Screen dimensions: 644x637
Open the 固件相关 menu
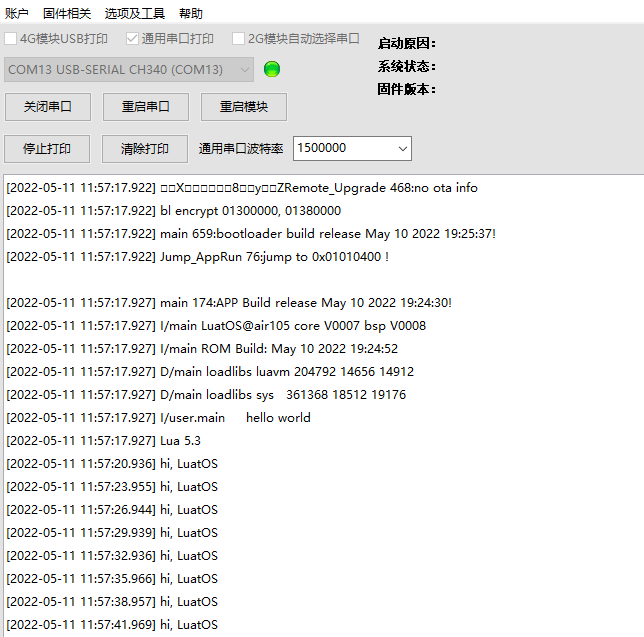point(67,13)
